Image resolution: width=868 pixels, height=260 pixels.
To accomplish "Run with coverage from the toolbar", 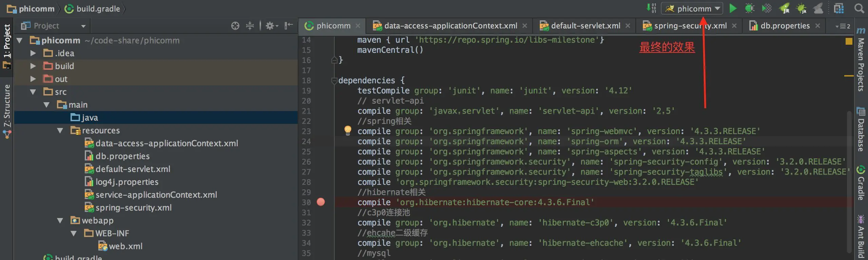I will coord(767,8).
